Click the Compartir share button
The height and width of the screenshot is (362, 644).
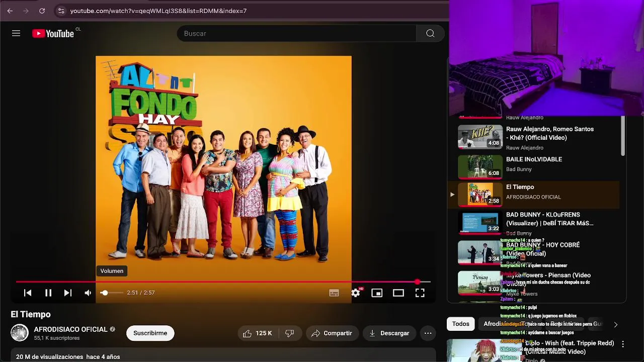pos(332,333)
